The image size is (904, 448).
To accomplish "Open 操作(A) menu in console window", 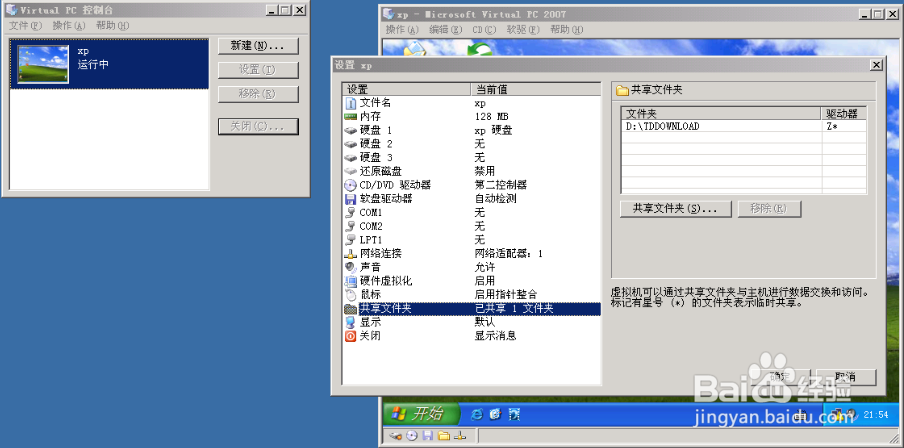I will click(69, 25).
